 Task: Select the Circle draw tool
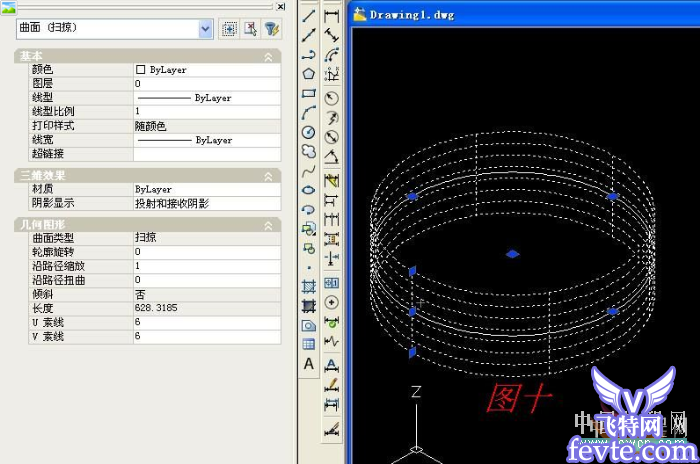pyautogui.click(x=309, y=132)
